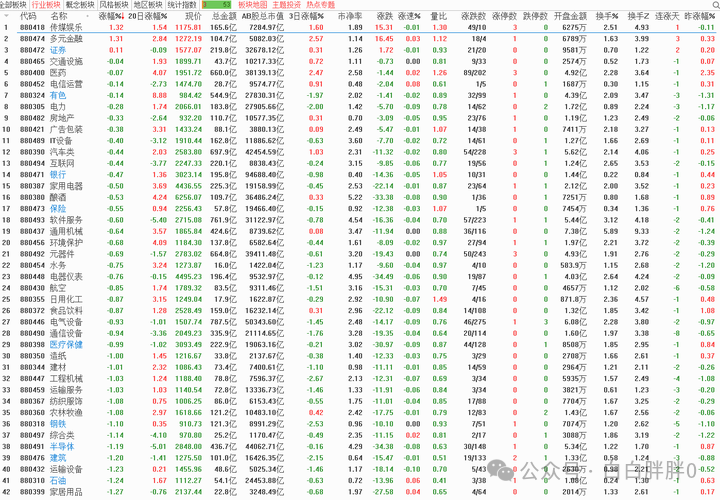This screenshot has width=720, height=500.
Task: Click the 航空 sector name
Action: click(x=58, y=288)
